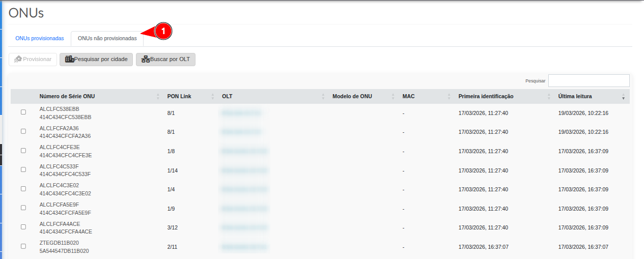Viewport: 644px width, 259px height.
Task: Click the network icon in Buscar por OLT
Action: coord(146,60)
